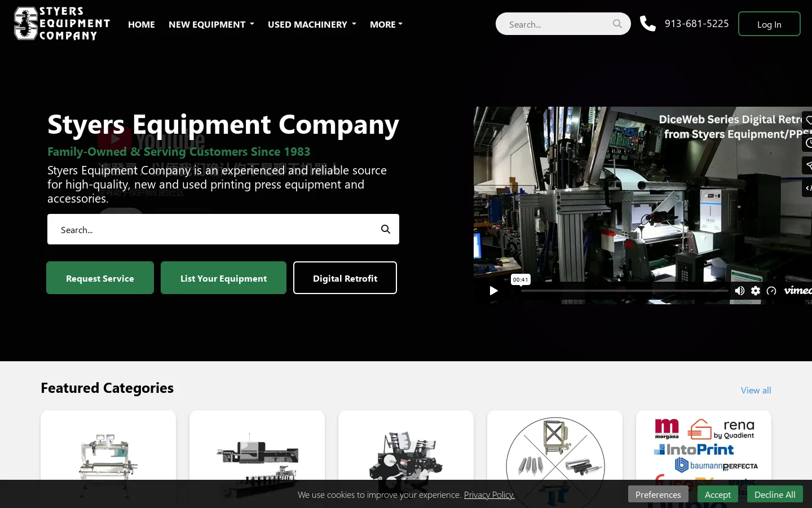Open the Digital Retrofit page
The image size is (812, 508).
tap(345, 278)
